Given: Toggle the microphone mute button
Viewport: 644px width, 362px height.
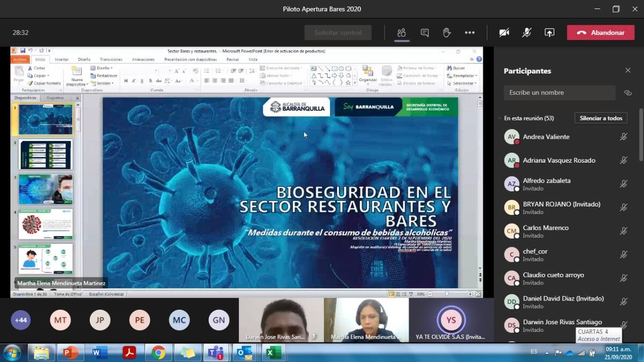Looking at the screenshot, I should 526,33.
